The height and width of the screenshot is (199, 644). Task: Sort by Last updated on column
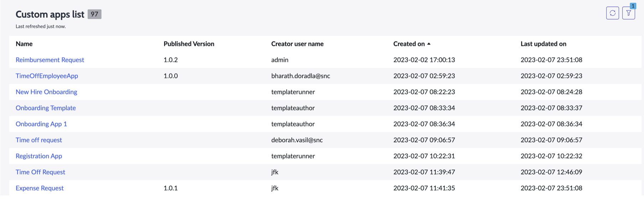(x=543, y=44)
